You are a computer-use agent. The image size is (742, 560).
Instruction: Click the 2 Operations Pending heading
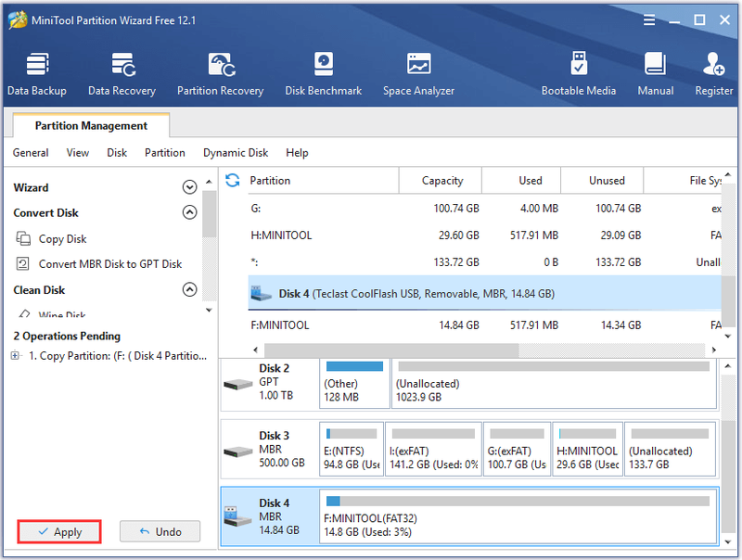coord(67,336)
